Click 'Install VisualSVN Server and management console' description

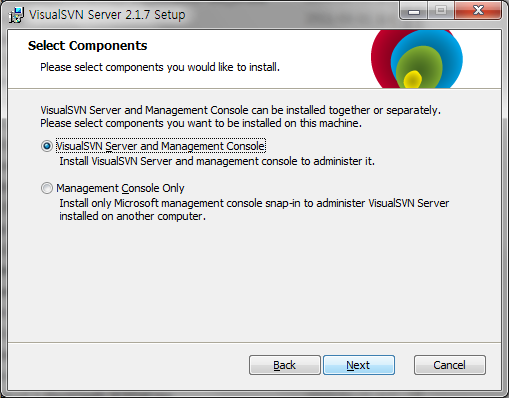click(217, 161)
